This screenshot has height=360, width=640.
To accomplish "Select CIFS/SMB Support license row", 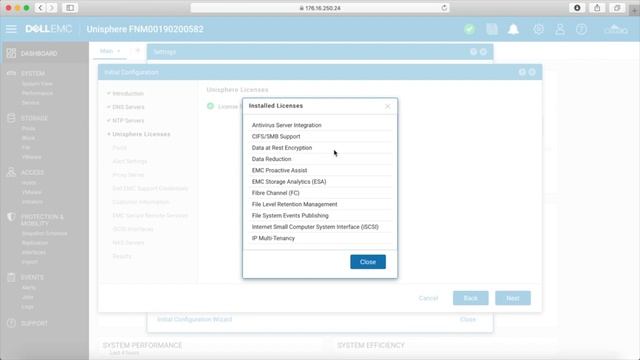I will [x=320, y=136].
